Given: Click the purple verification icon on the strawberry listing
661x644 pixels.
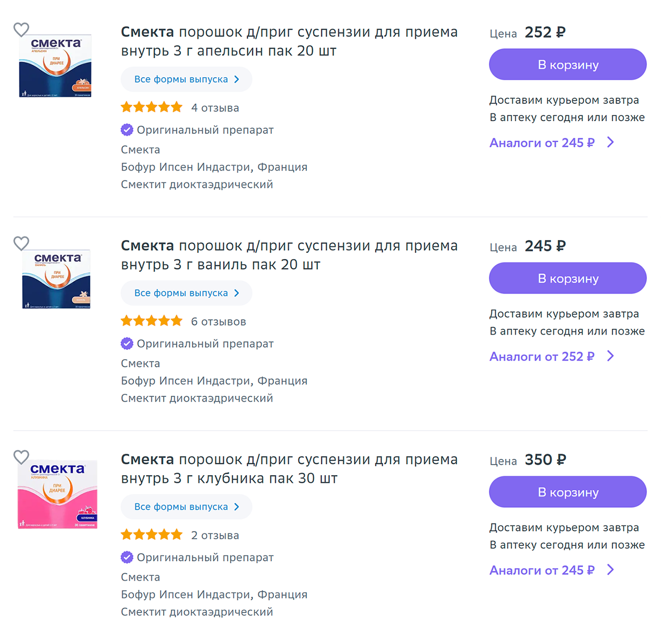Looking at the screenshot, I should (127, 557).
